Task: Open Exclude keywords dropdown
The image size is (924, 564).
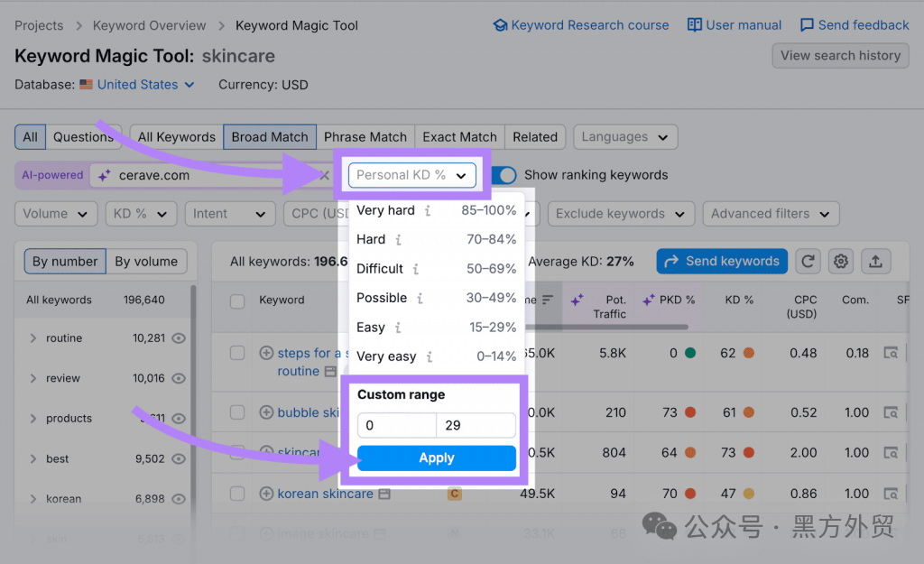Action: click(621, 213)
